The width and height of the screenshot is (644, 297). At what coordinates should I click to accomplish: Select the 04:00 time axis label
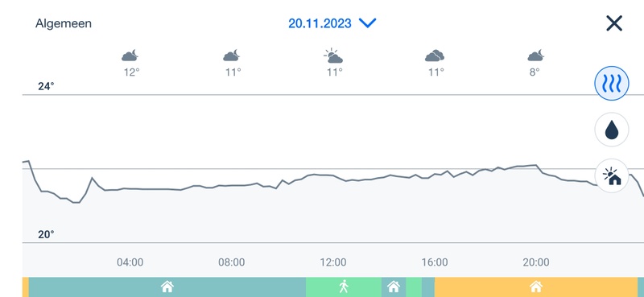[x=130, y=262]
